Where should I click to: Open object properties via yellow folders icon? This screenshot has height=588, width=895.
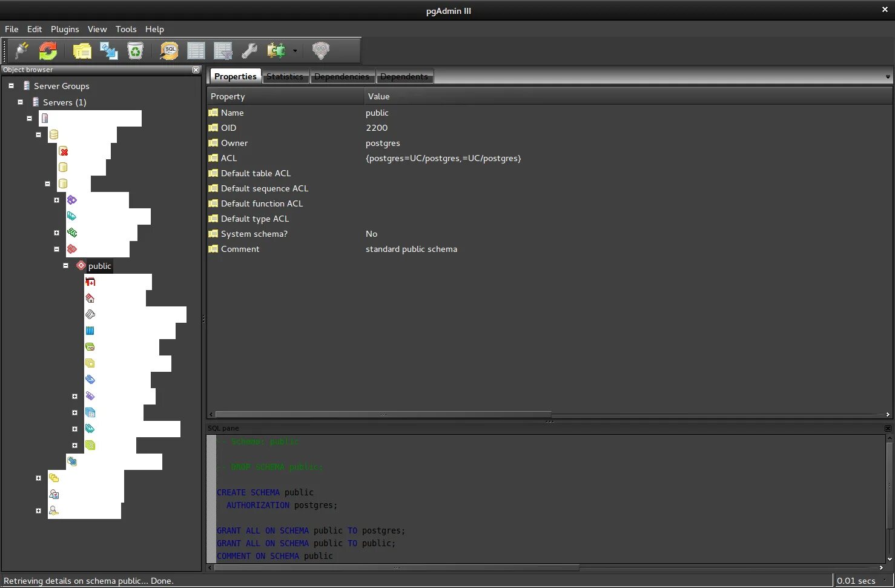pyautogui.click(x=82, y=50)
